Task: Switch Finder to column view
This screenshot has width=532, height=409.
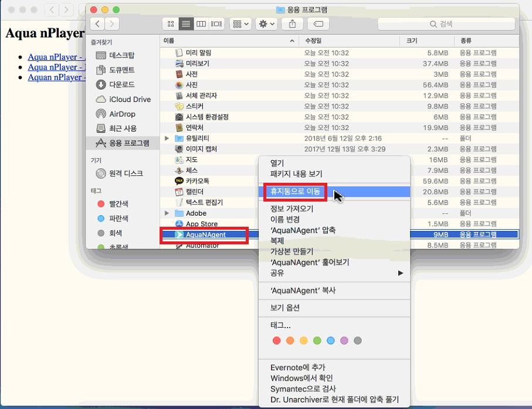Action: pos(201,23)
